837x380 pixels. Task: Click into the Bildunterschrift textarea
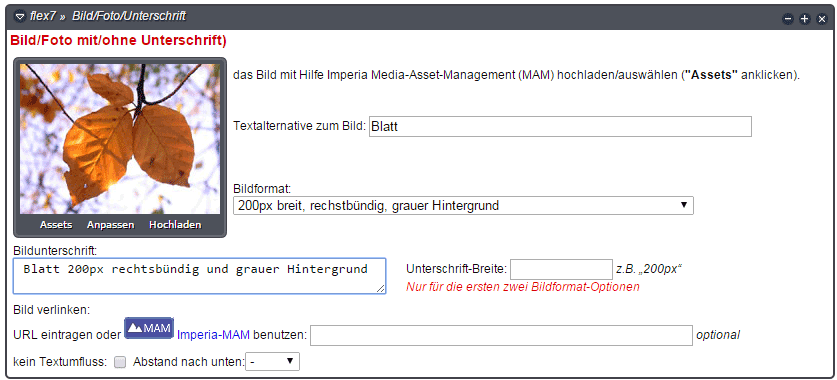(x=200, y=276)
